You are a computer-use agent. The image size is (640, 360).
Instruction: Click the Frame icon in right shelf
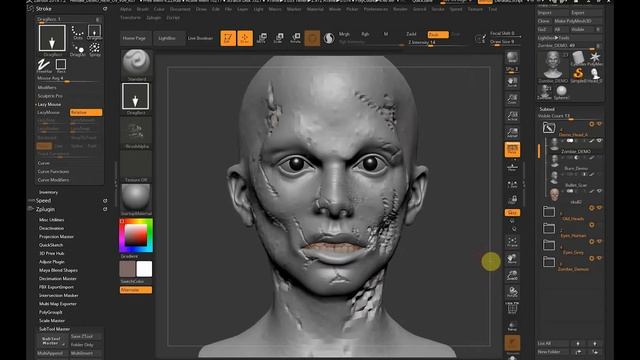[x=512, y=242]
